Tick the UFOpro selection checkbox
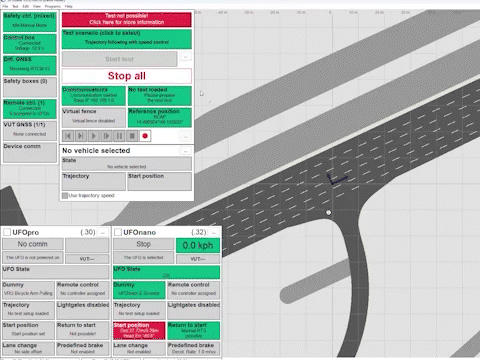Image resolution: width=480 pixels, height=360 pixels. click(x=7, y=232)
